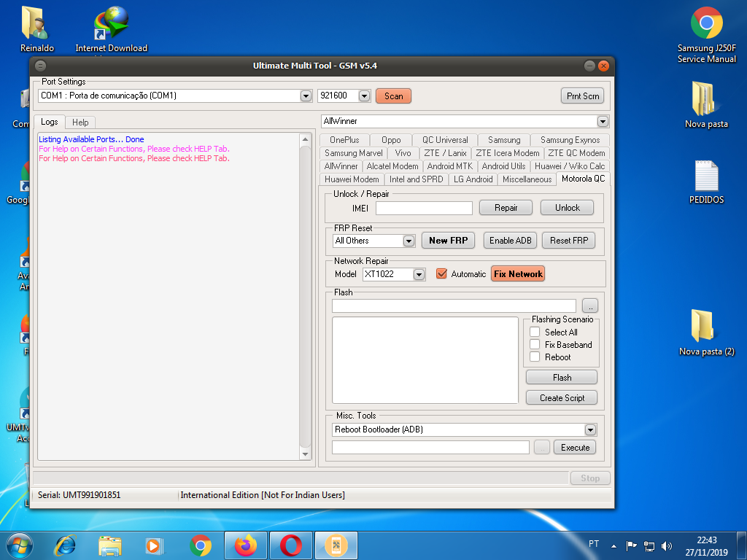The height and width of the screenshot is (560, 747).
Task: Click the Reset FRP button
Action: click(x=569, y=241)
